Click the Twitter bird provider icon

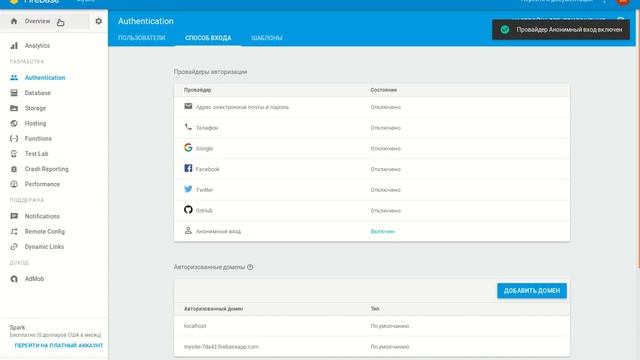(188, 189)
